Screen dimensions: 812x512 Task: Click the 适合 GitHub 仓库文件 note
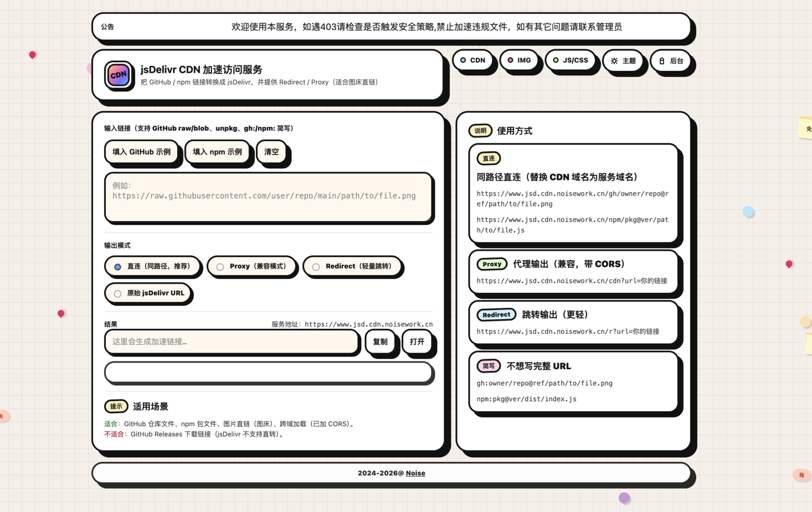[230, 424]
